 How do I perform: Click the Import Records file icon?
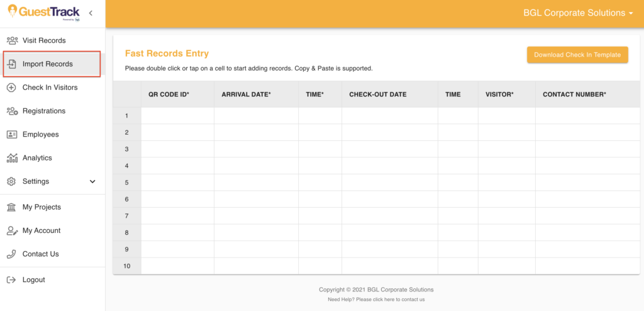[x=12, y=64]
